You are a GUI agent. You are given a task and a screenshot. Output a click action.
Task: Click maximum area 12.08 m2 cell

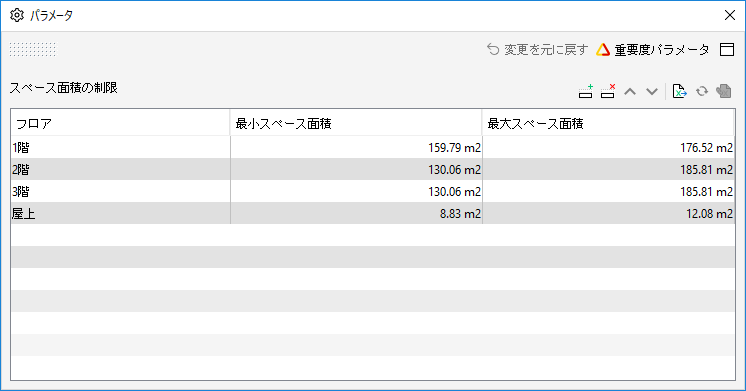tap(609, 213)
